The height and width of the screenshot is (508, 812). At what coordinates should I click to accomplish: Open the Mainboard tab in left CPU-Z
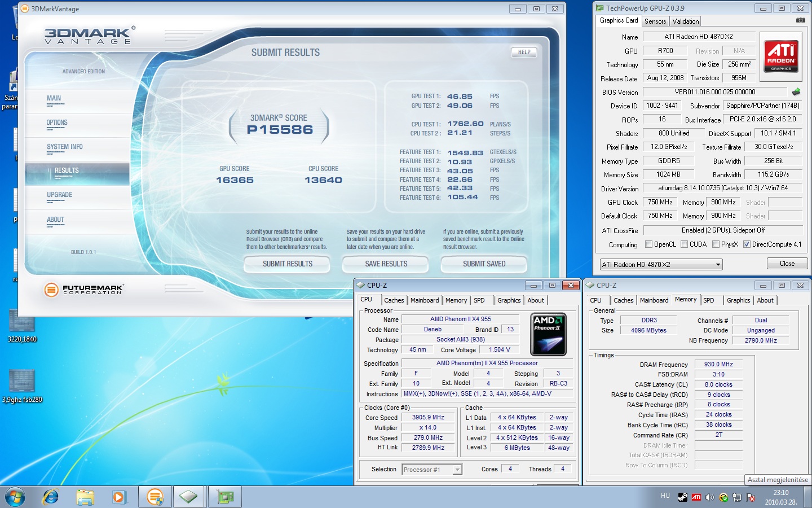pyautogui.click(x=424, y=301)
